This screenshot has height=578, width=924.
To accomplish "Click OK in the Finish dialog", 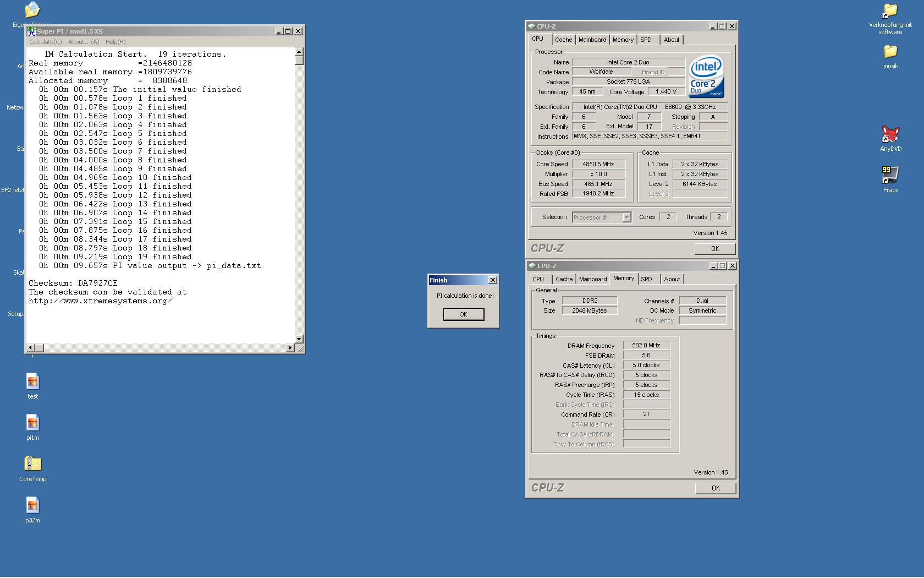I will (x=464, y=314).
